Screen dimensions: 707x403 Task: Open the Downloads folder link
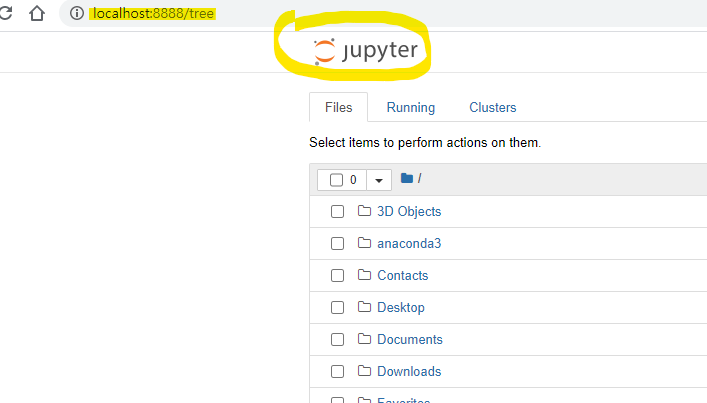point(409,371)
